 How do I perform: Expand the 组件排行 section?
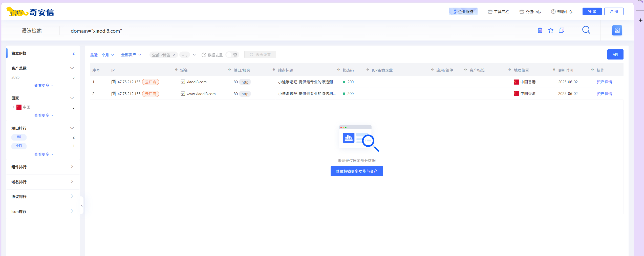click(72, 167)
